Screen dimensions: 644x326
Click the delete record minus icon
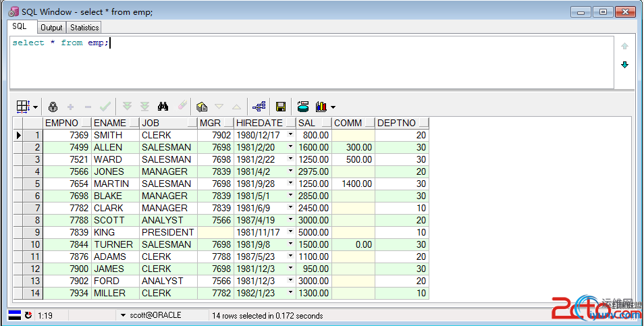88,107
